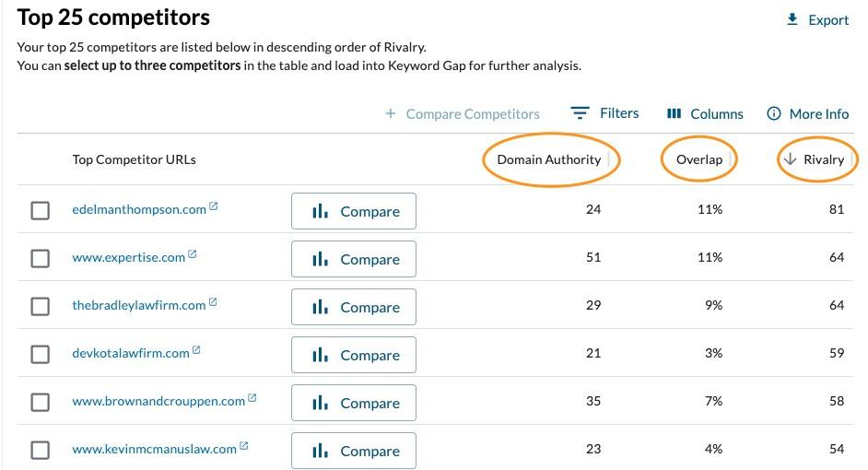Open the Filters icon
Image resolution: width=868 pixels, height=470 pixels.
580,113
